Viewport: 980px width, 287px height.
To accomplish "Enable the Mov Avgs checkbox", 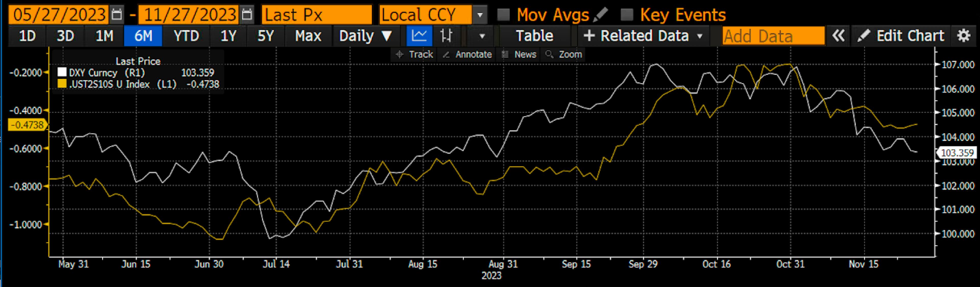I will (503, 15).
